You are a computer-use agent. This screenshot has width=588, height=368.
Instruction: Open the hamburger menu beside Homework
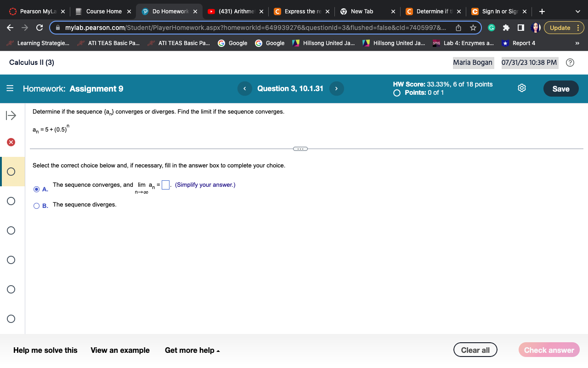pyautogui.click(x=10, y=89)
